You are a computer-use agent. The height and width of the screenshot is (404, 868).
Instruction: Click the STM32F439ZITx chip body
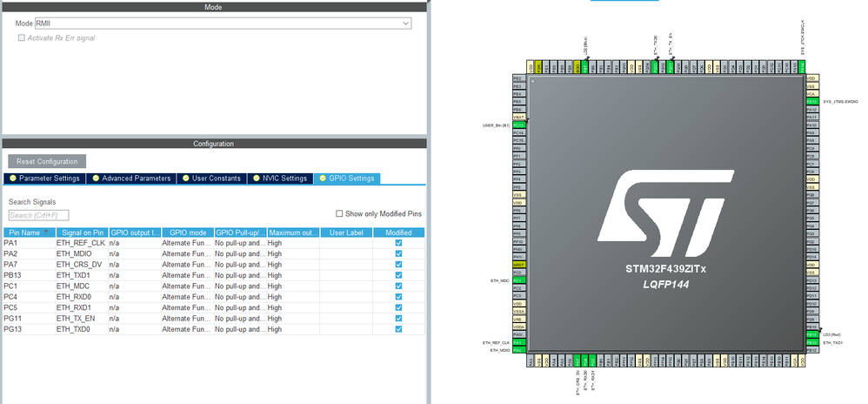666,214
